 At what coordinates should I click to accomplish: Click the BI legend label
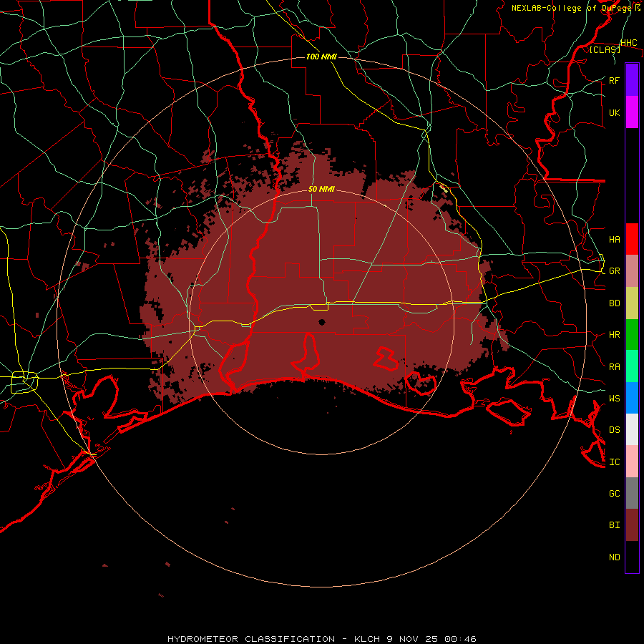(x=614, y=525)
